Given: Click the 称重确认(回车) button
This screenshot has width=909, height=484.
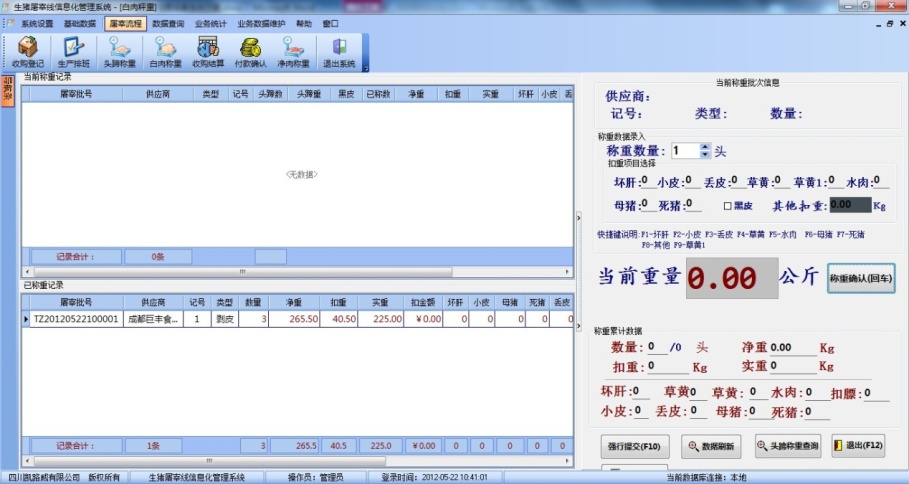Looking at the screenshot, I should (860, 278).
